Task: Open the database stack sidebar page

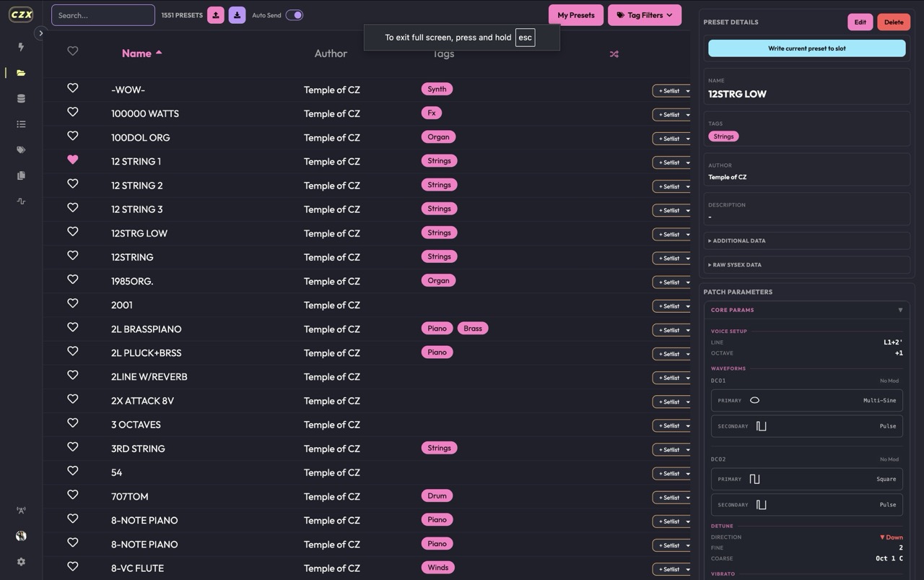Action: click(x=21, y=99)
